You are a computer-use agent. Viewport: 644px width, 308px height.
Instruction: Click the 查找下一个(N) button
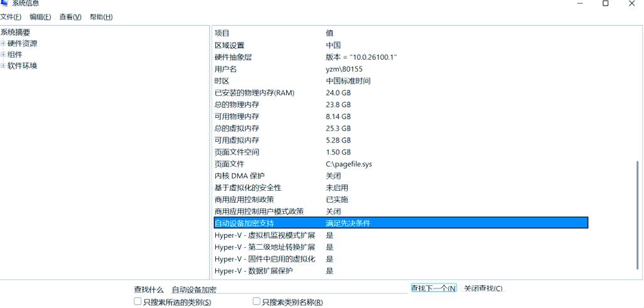pyautogui.click(x=434, y=289)
